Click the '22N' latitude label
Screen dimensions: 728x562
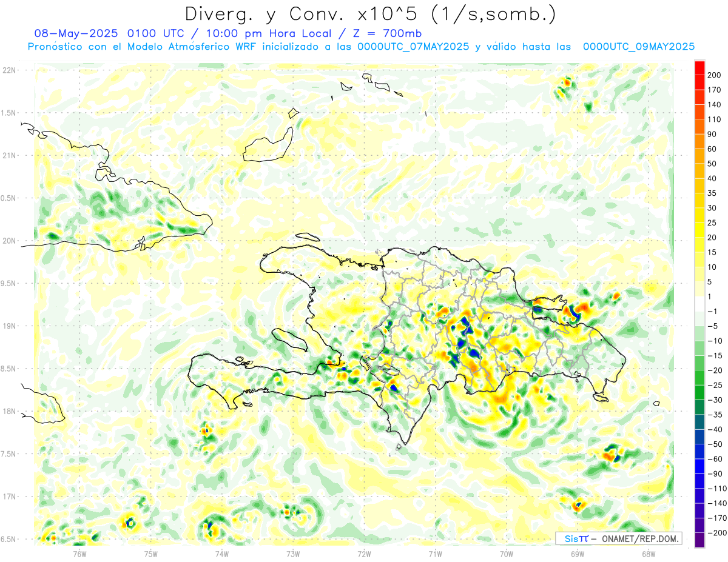(8, 70)
